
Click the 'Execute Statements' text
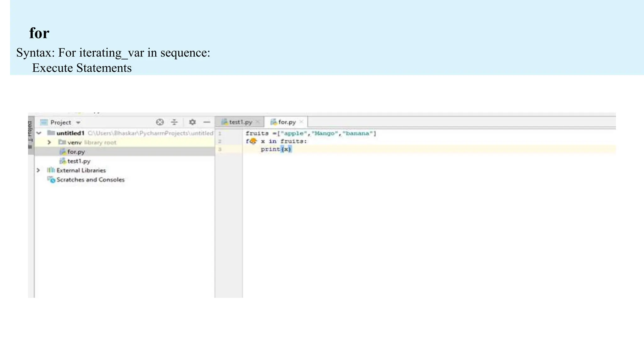(82, 68)
